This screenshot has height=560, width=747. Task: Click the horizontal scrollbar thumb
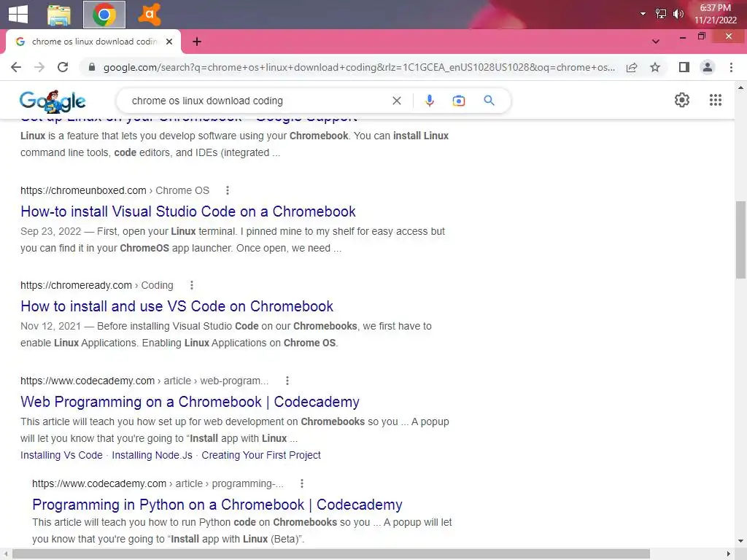click(x=331, y=554)
